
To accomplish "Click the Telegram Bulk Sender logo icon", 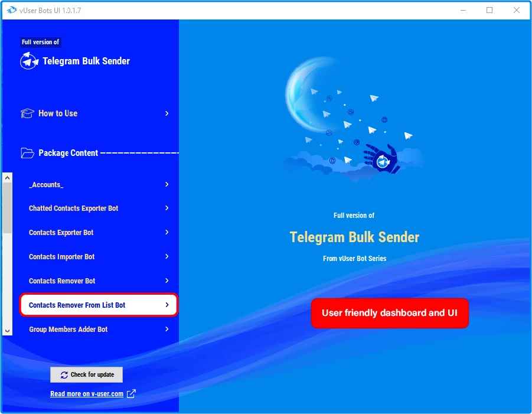I will 29,61.
